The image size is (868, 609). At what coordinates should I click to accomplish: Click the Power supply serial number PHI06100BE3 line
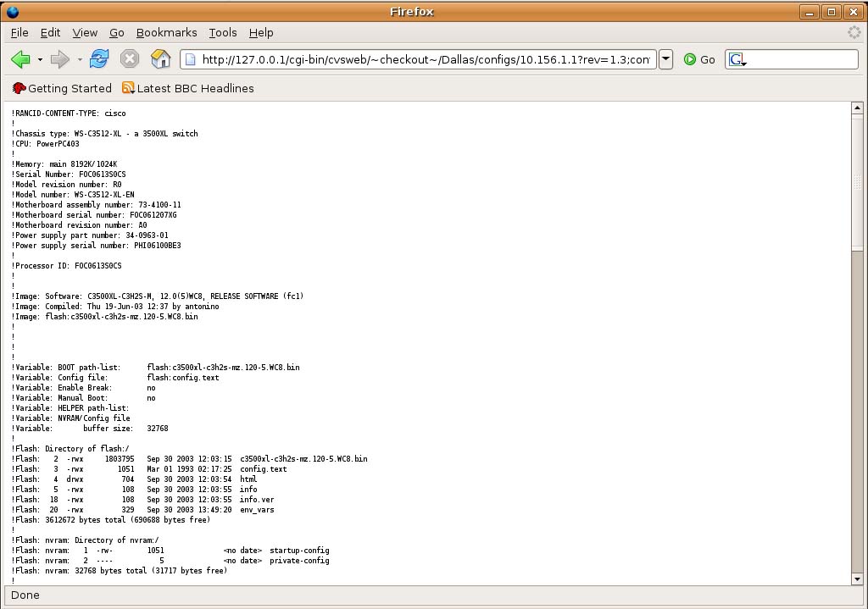tap(97, 246)
